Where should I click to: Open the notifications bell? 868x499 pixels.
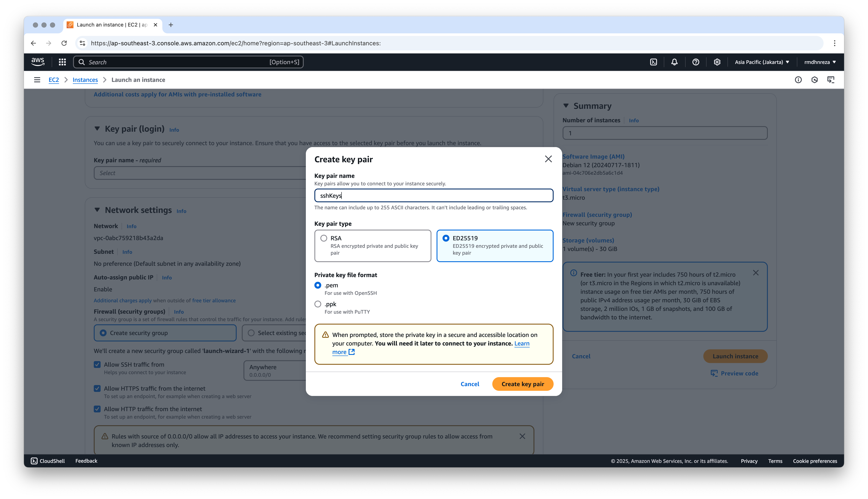pyautogui.click(x=674, y=62)
